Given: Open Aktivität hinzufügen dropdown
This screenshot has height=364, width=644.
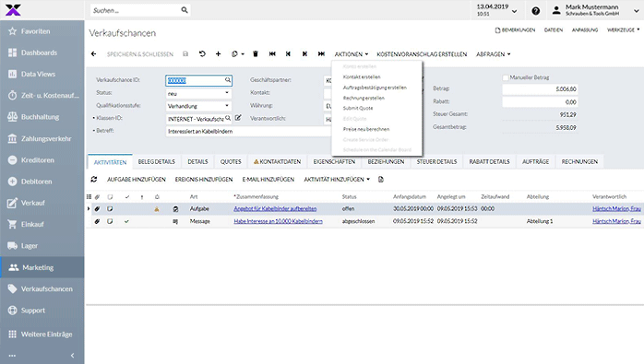Looking at the screenshot, I should tap(337, 180).
